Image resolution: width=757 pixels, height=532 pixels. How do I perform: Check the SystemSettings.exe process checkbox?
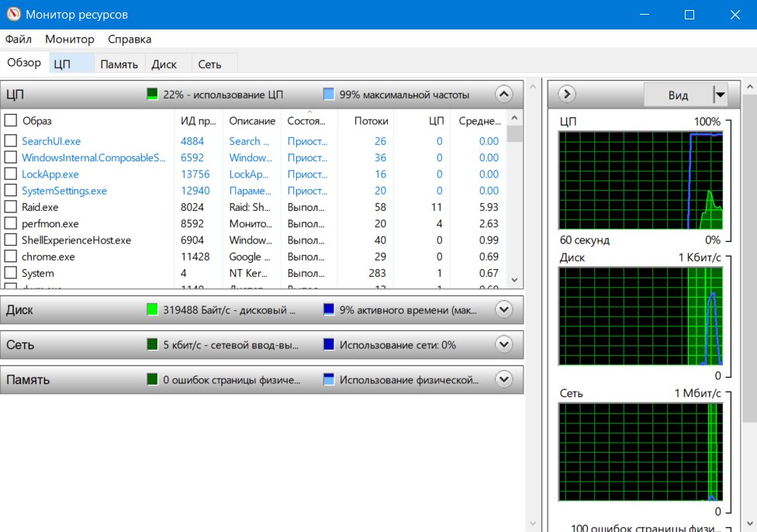(x=11, y=190)
